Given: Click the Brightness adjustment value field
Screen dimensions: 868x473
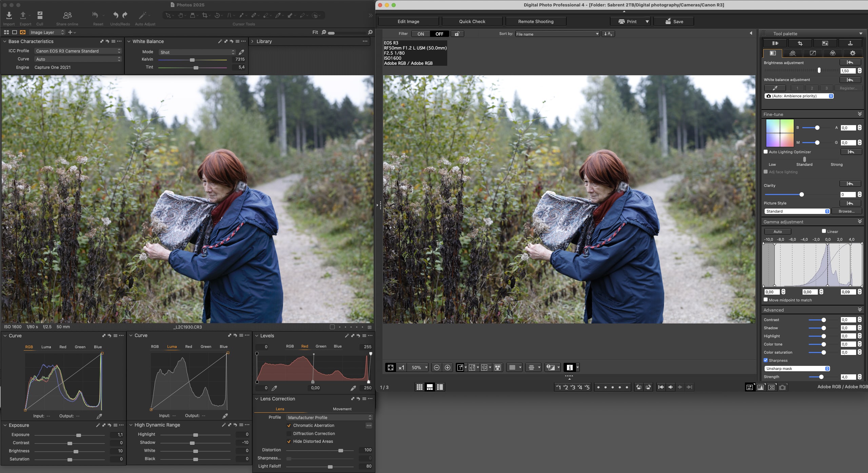Looking at the screenshot, I should coord(848,71).
